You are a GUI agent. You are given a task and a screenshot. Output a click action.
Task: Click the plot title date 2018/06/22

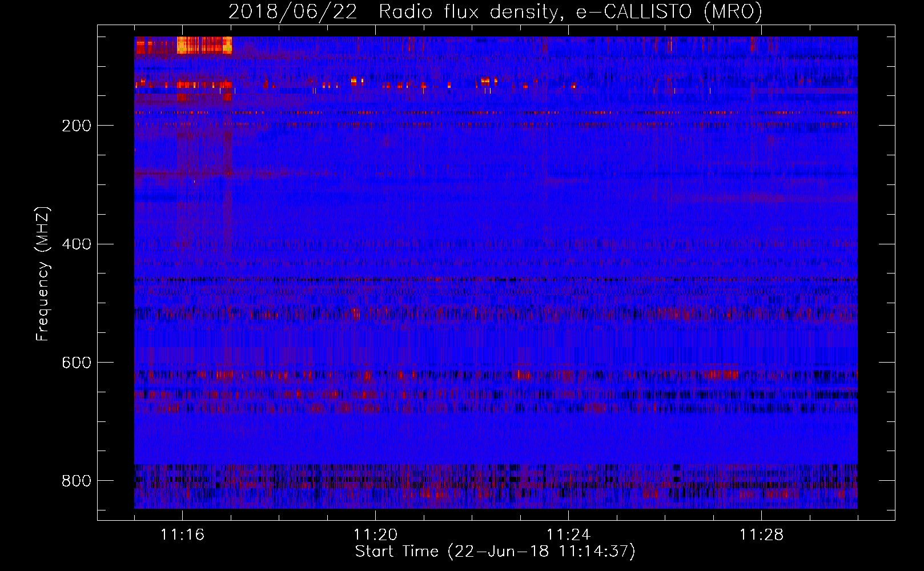[292, 12]
